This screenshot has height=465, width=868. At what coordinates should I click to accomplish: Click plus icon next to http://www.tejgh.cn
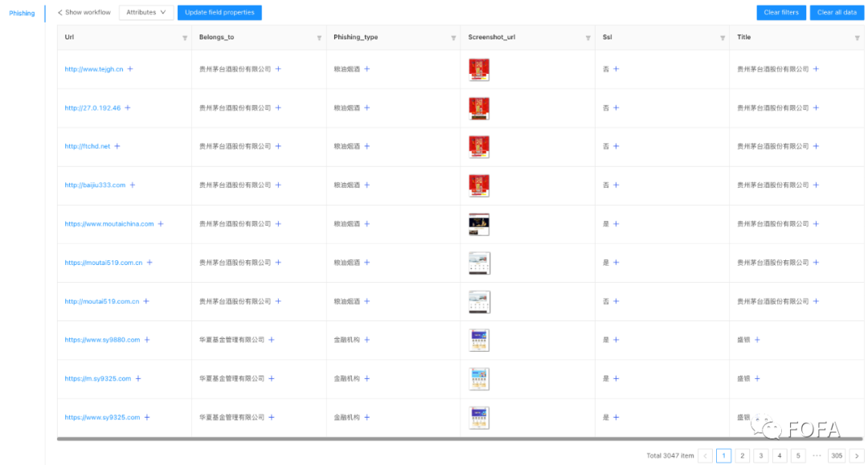pos(130,69)
